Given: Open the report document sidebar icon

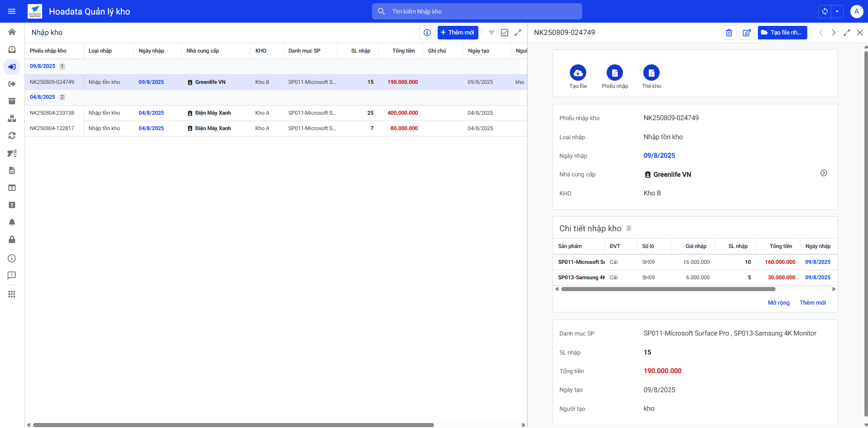Looking at the screenshot, I should (x=12, y=170).
